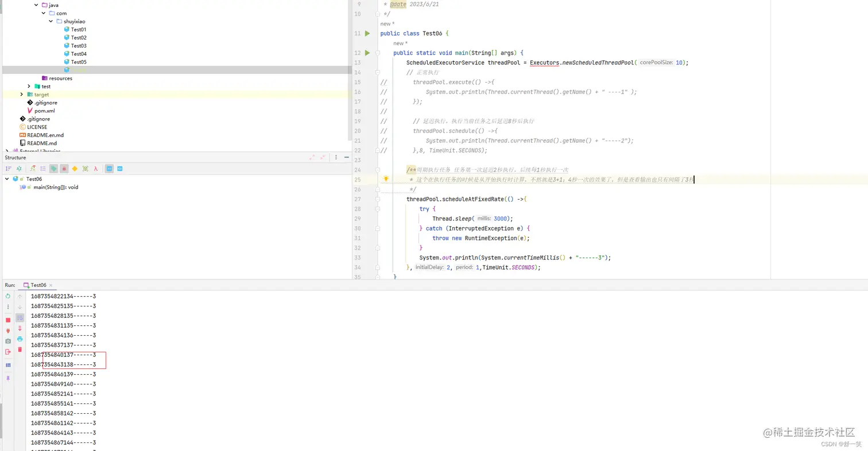The height and width of the screenshot is (451, 868).
Task: Collapse the shuyixiao package
Action: click(x=51, y=21)
